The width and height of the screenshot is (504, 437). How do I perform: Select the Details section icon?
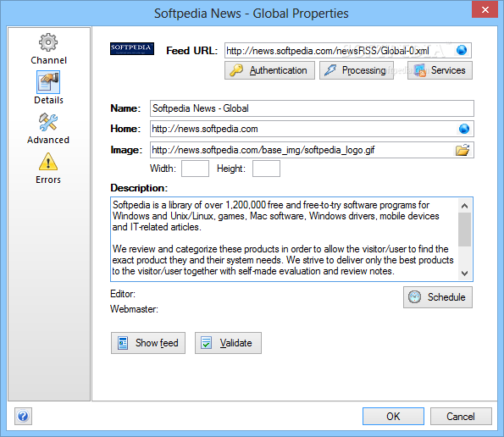point(48,82)
